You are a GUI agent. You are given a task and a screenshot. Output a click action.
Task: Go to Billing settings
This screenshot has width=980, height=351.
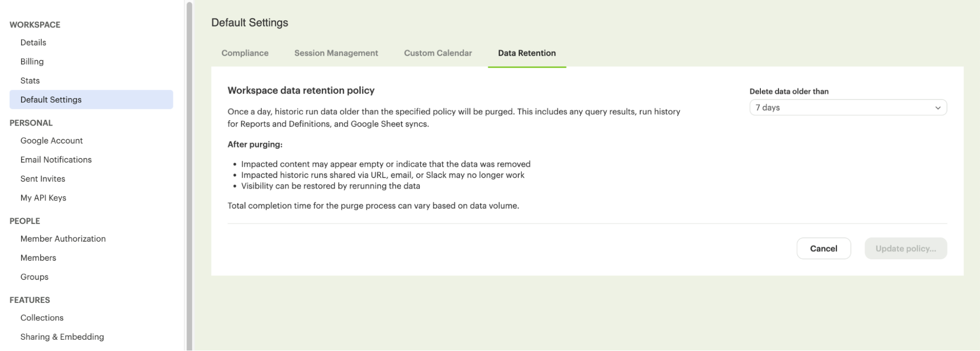pyautogui.click(x=32, y=62)
